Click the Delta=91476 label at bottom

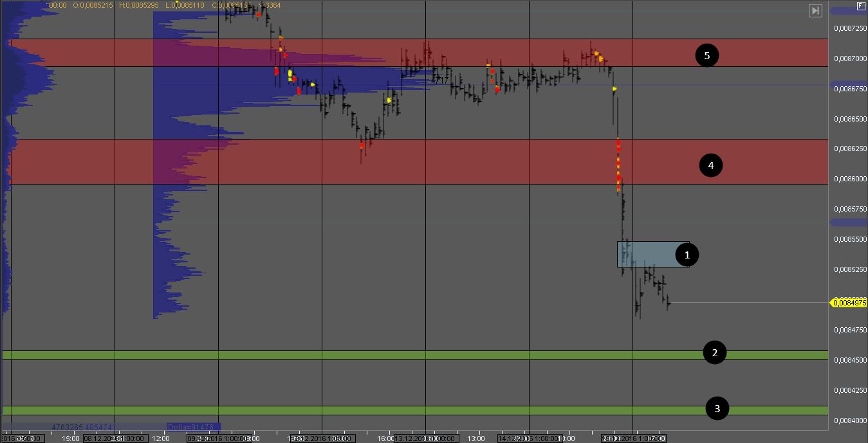(192, 427)
